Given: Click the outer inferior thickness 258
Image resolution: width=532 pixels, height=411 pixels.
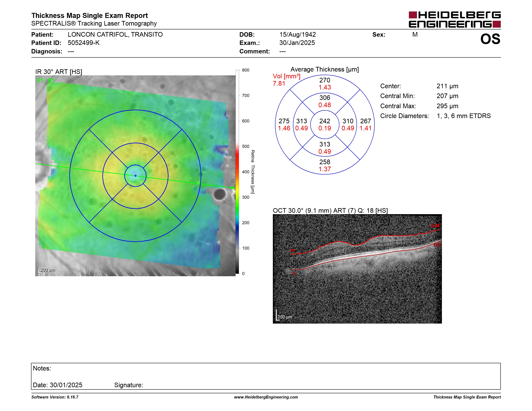Looking at the screenshot, I should [325, 162].
